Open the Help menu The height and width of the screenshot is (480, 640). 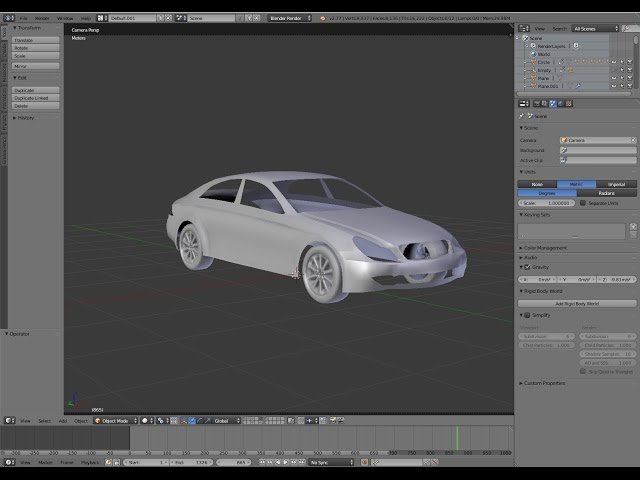pos(86,18)
